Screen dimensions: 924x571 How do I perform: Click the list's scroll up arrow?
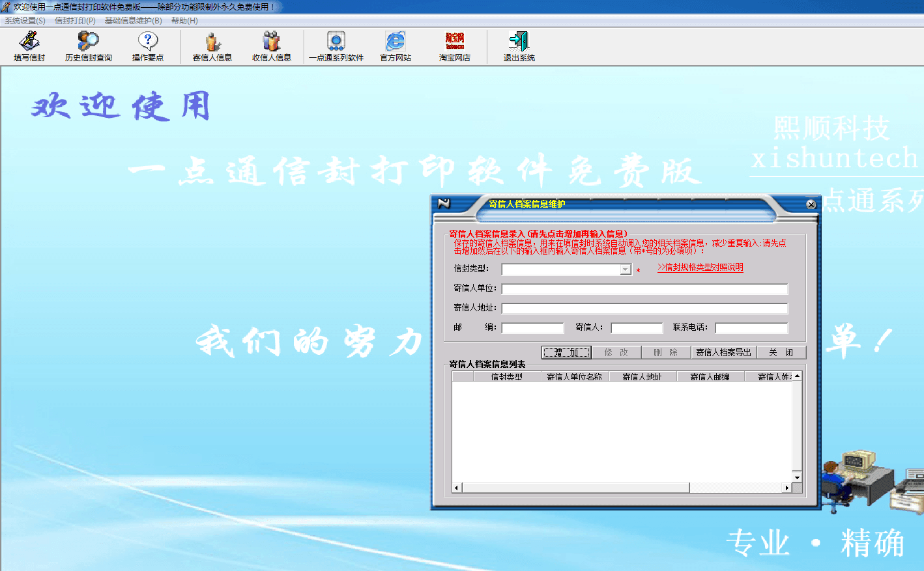click(797, 376)
